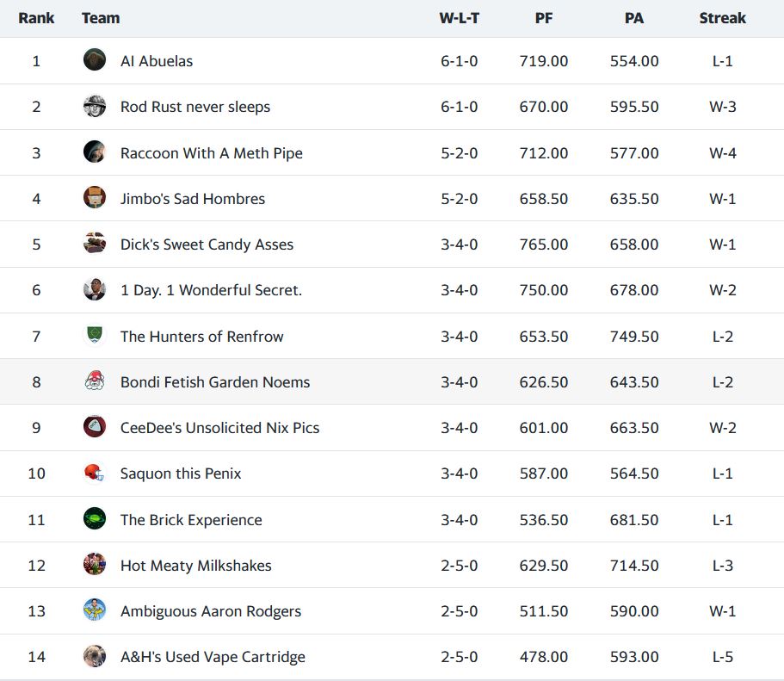Image resolution: width=784 pixels, height=681 pixels.
Task: Click The Brick Experience green logo
Action: coord(95,519)
